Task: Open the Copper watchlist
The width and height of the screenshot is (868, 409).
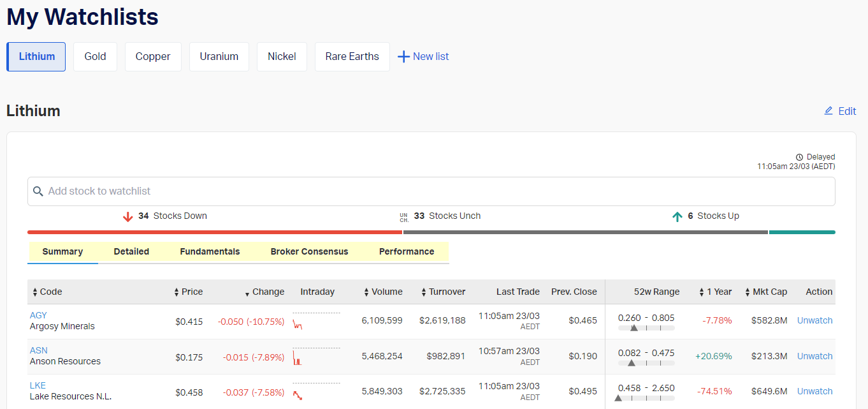Action: coord(153,57)
